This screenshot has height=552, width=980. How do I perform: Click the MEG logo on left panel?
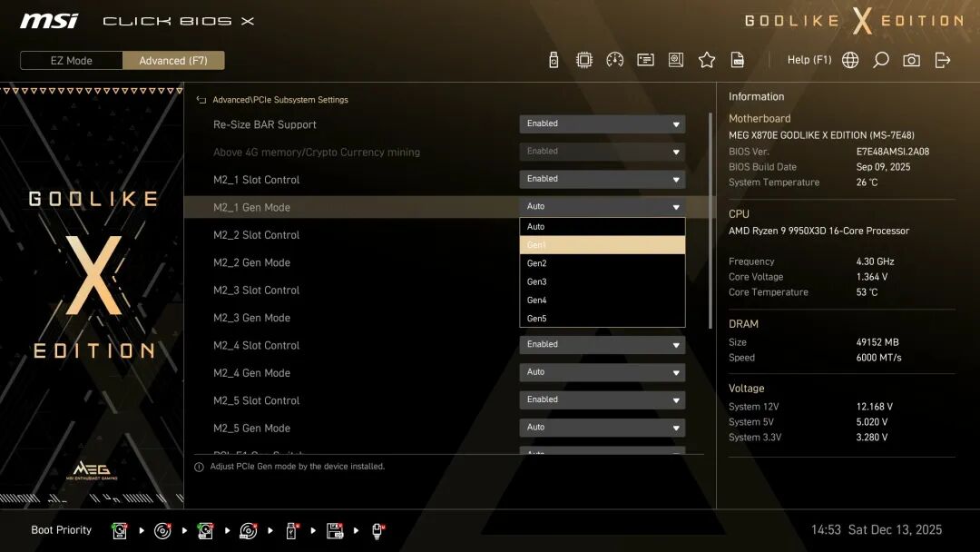(x=92, y=470)
